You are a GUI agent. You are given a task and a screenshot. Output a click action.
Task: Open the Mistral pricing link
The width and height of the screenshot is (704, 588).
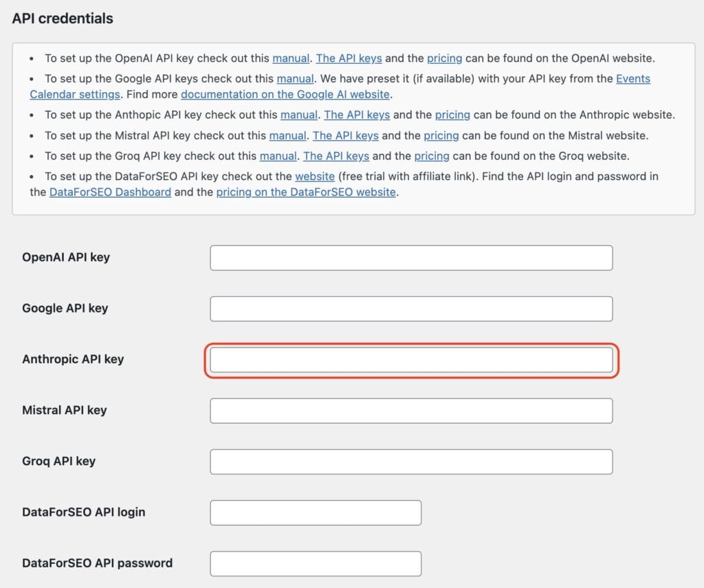tap(441, 135)
